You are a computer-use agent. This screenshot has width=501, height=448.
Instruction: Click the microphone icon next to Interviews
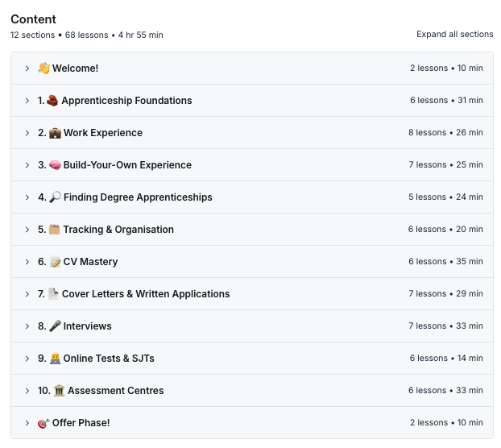(x=55, y=326)
